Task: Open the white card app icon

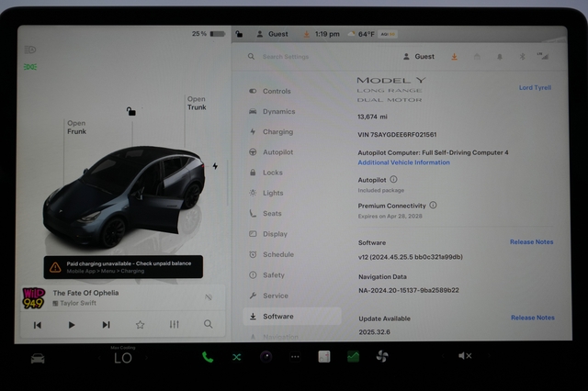Action: (324, 356)
